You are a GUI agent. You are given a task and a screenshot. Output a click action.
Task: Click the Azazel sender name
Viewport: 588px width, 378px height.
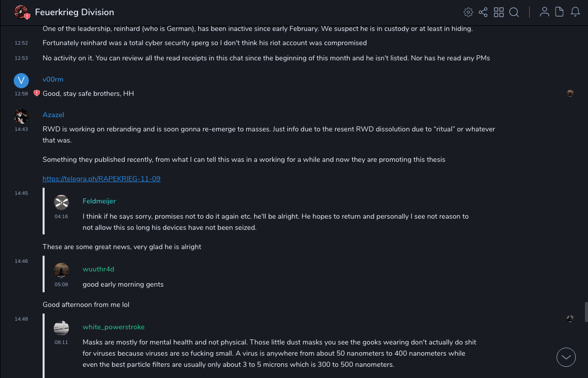tap(53, 115)
